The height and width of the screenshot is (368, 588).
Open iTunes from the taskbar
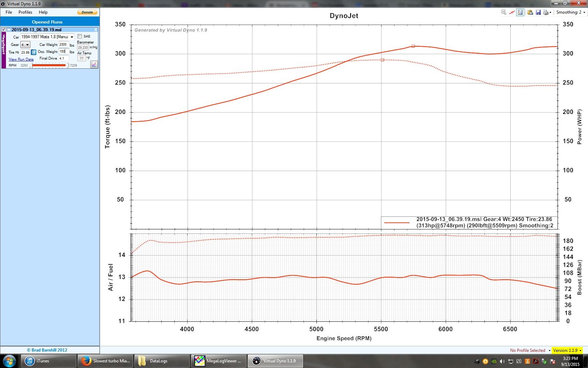pyautogui.click(x=49, y=361)
